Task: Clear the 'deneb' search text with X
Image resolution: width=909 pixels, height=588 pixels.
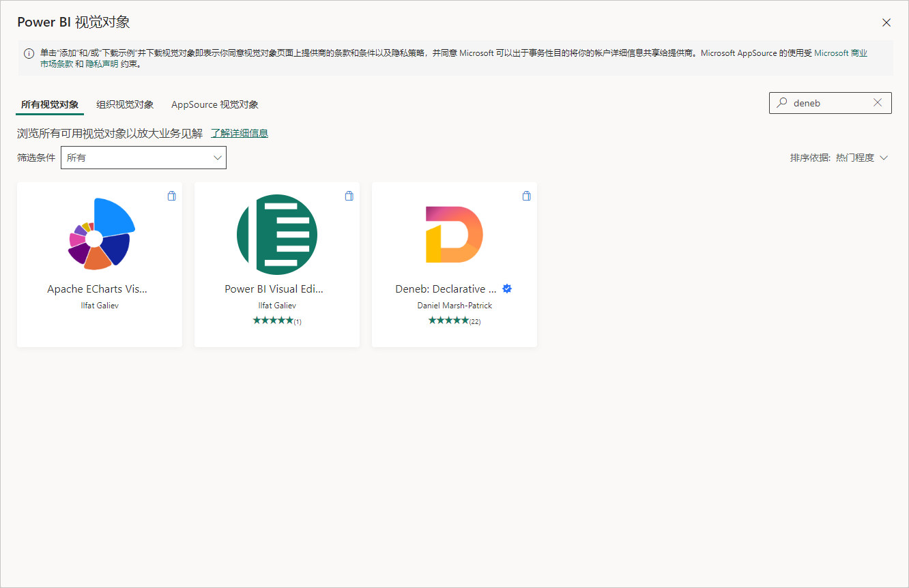Action: pos(878,103)
